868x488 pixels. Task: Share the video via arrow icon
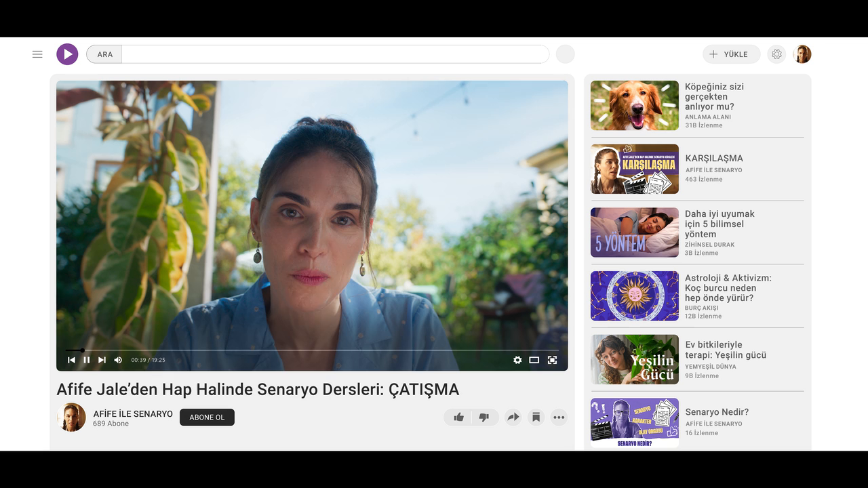(513, 418)
